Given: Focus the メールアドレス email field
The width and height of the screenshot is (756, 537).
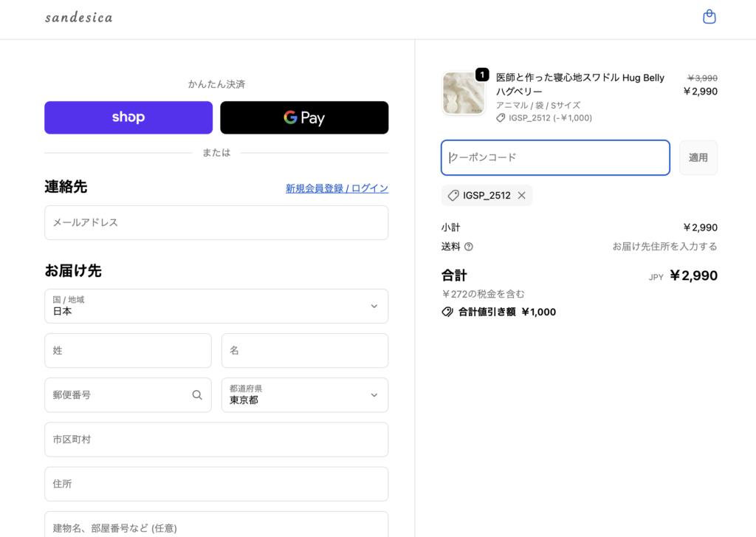Looking at the screenshot, I should tap(216, 222).
